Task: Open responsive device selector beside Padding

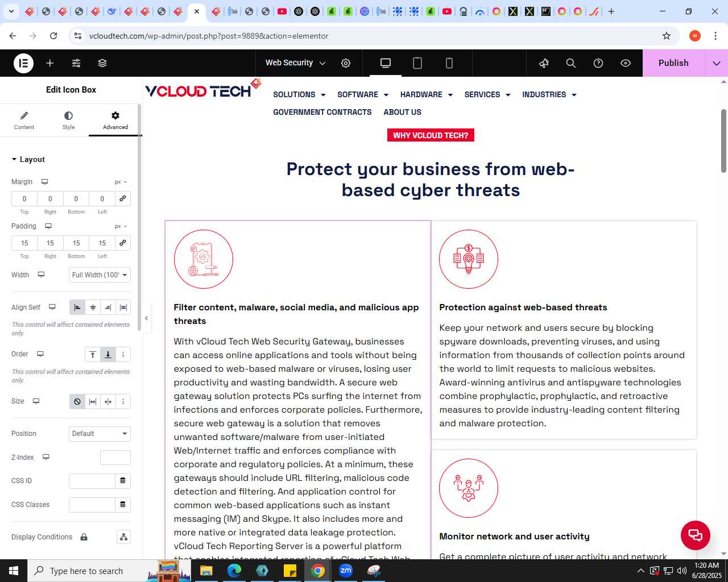Action: click(x=48, y=226)
